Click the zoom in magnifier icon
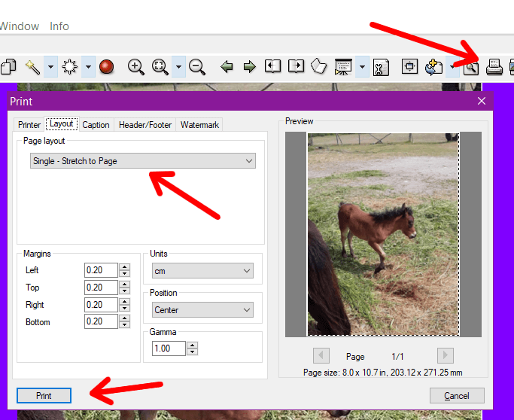Screen dimensions: 514x420 click(x=135, y=67)
